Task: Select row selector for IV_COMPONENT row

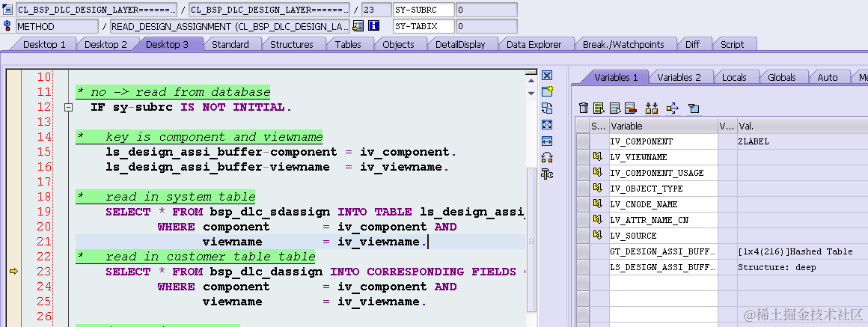Action: pyautogui.click(x=582, y=141)
